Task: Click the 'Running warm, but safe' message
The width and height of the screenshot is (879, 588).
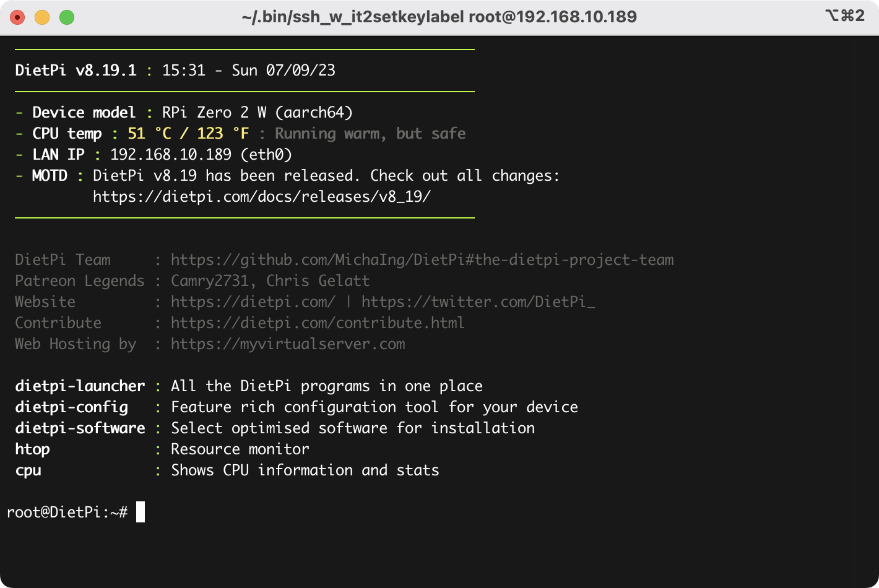Action: pos(370,134)
